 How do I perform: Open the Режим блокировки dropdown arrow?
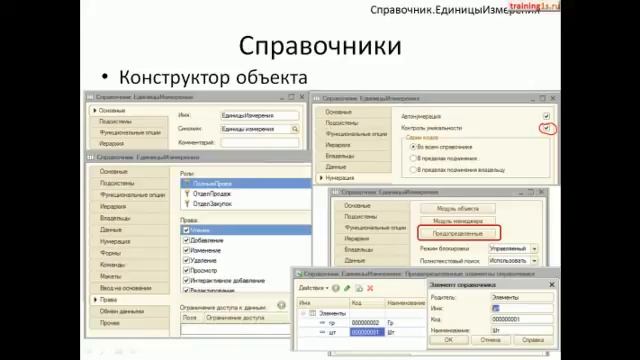534,249
